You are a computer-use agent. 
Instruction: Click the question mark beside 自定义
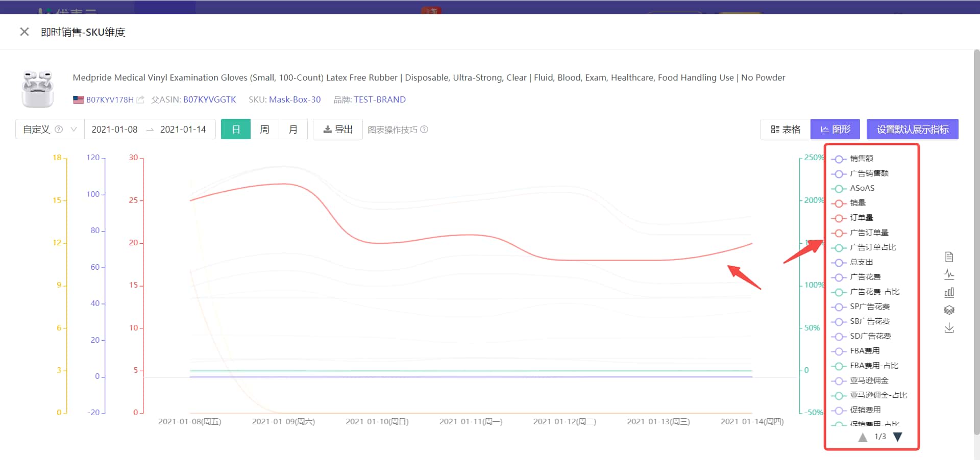tap(59, 130)
